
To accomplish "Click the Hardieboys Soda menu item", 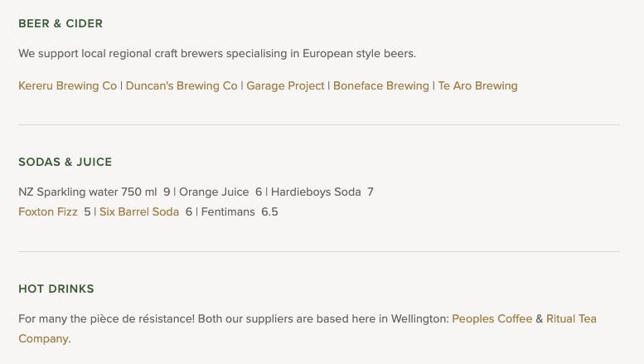I will (316, 192).
